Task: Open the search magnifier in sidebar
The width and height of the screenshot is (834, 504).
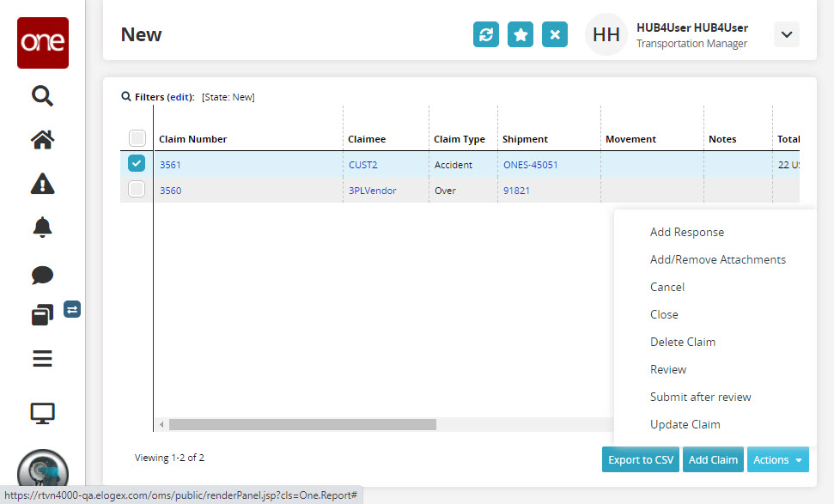Action: [x=42, y=94]
